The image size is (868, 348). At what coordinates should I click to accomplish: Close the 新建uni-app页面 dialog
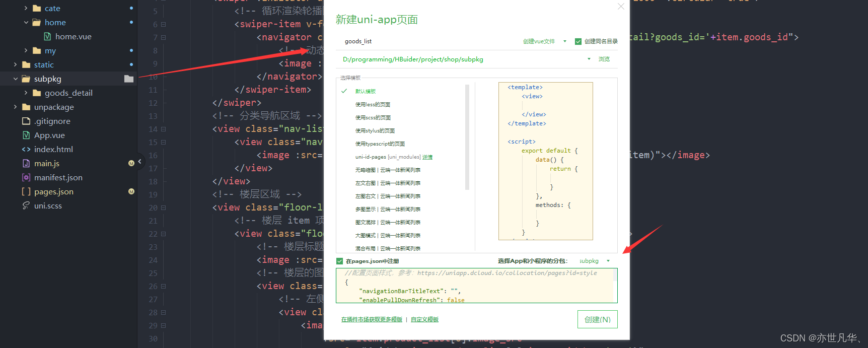[x=621, y=7]
